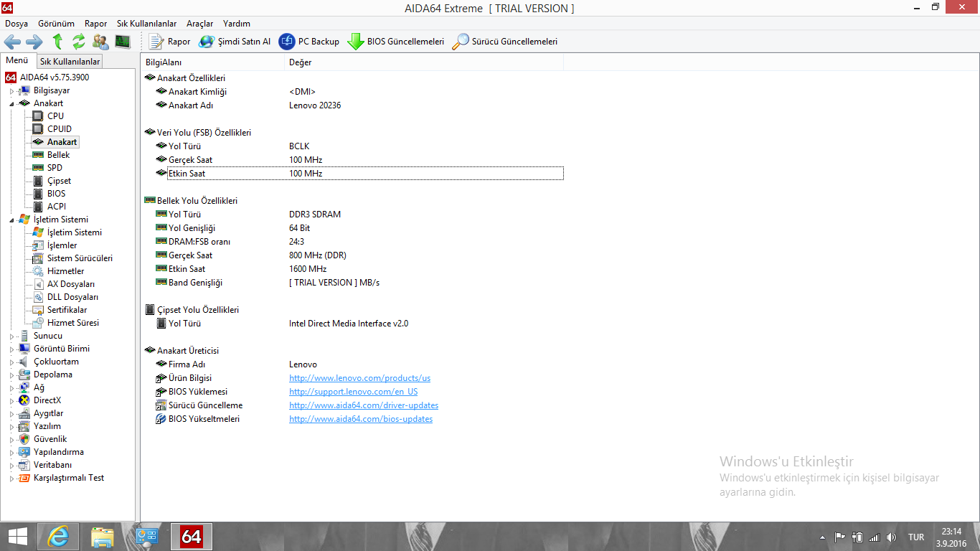Open the Yardım menu
980x551 pixels.
point(237,24)
